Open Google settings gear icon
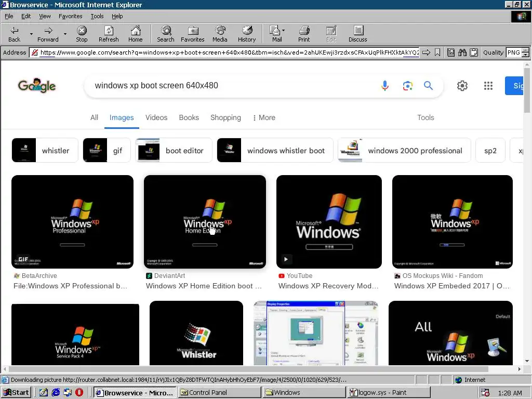Screen dimensions: 532x399 [462, 86]
